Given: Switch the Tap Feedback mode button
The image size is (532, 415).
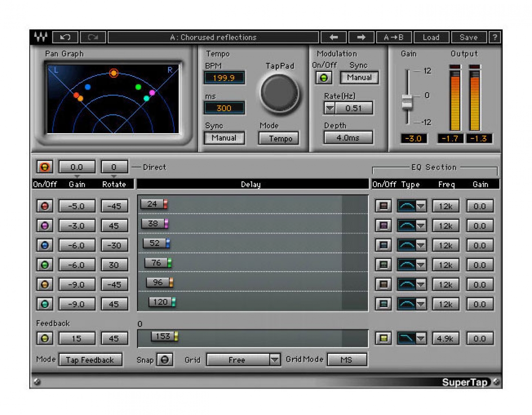Looking at the screenshot, I should click(90, 360).
